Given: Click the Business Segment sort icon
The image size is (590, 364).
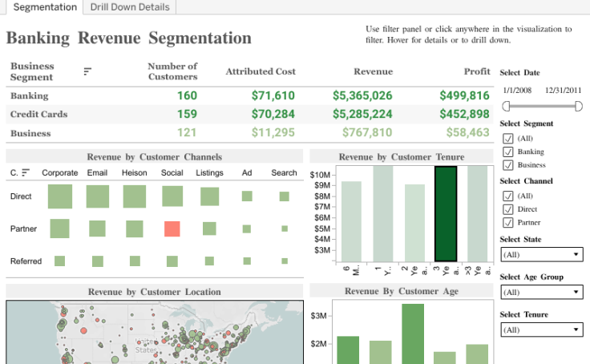Looking at the screenshot, I should coord(87,71).
